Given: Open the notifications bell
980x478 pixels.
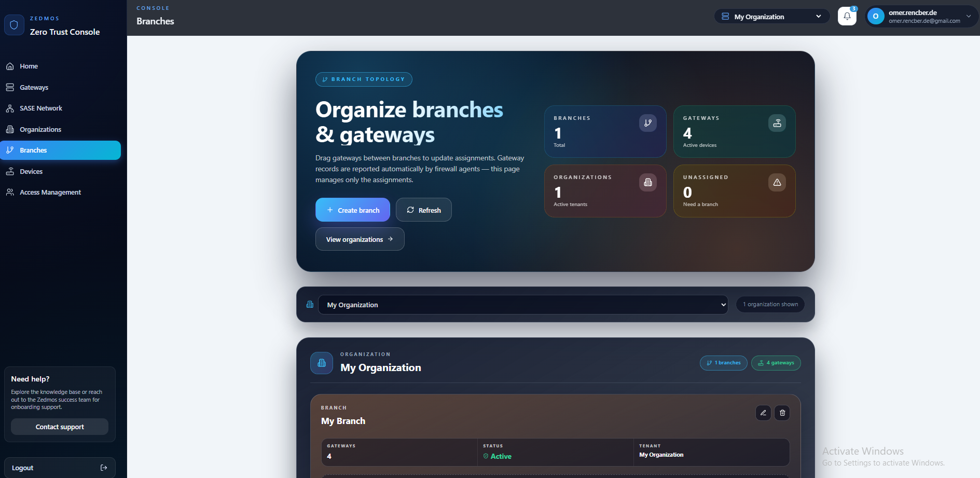Looking at the screenshot, I should pos(847,16).
